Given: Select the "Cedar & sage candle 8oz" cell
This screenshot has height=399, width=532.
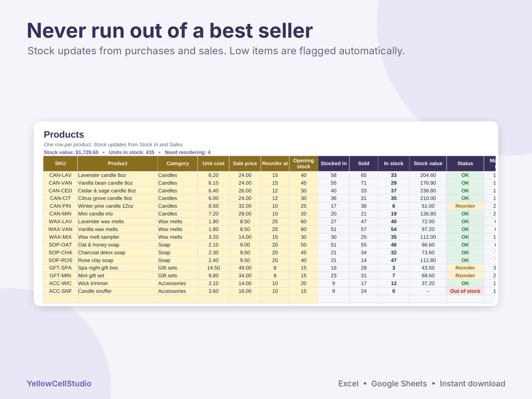Looking at the screenshot, I should coord(117,191).
